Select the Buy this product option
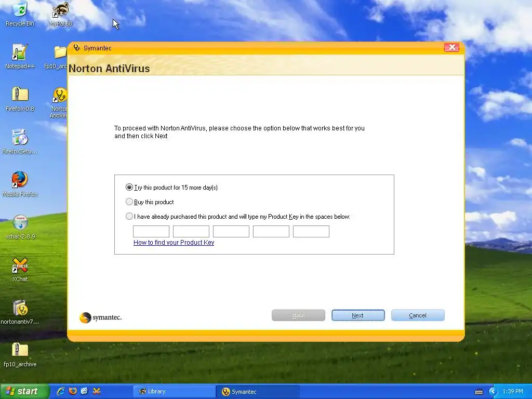 click(x=129, y=202)
